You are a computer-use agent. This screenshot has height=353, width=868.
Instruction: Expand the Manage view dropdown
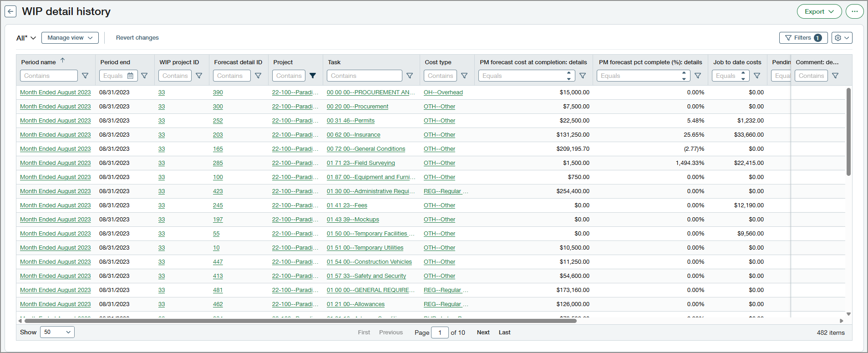point(70,38)
